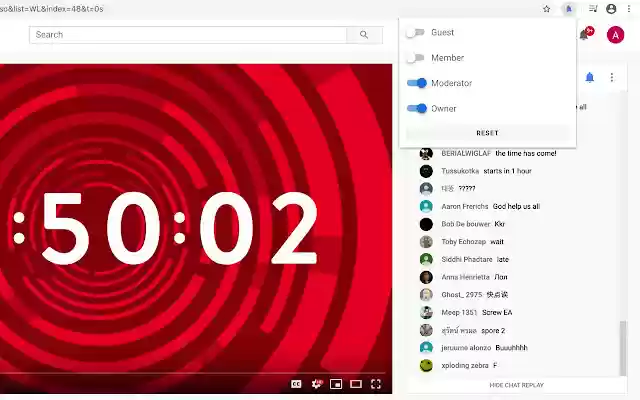This screenshot has height=400, width=640.
Task: Click the Owner label text
Action: coord(444,109)
